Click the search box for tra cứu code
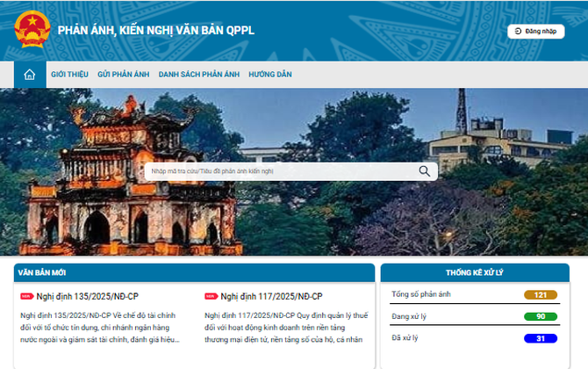The height and width of the screenshot is (369, 588). click(x=281, y=171)
